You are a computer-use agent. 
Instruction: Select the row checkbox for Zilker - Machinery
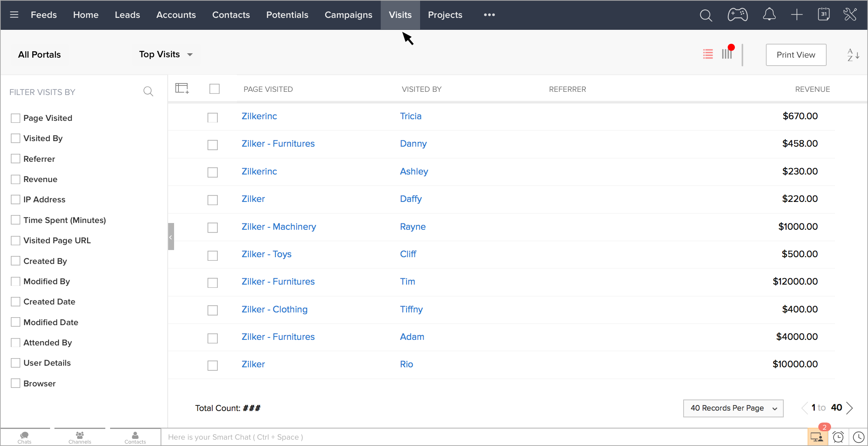[213, 227]
